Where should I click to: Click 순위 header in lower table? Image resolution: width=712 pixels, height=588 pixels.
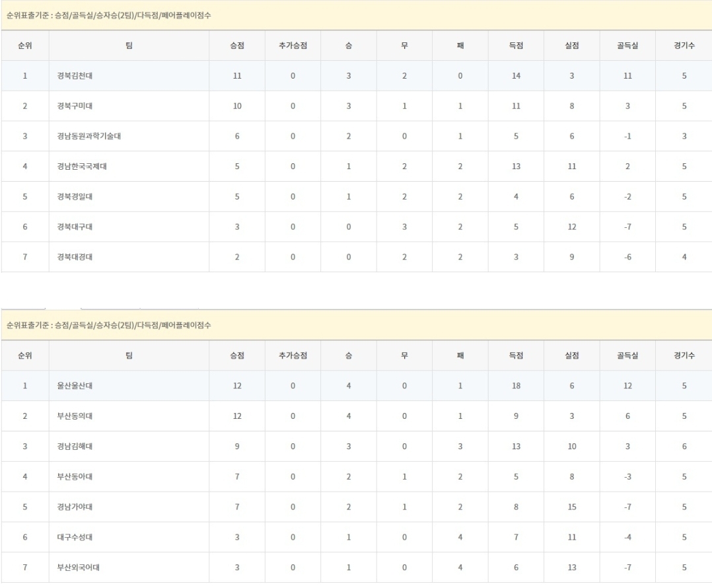pyautogui.click(x=25, y=355)
